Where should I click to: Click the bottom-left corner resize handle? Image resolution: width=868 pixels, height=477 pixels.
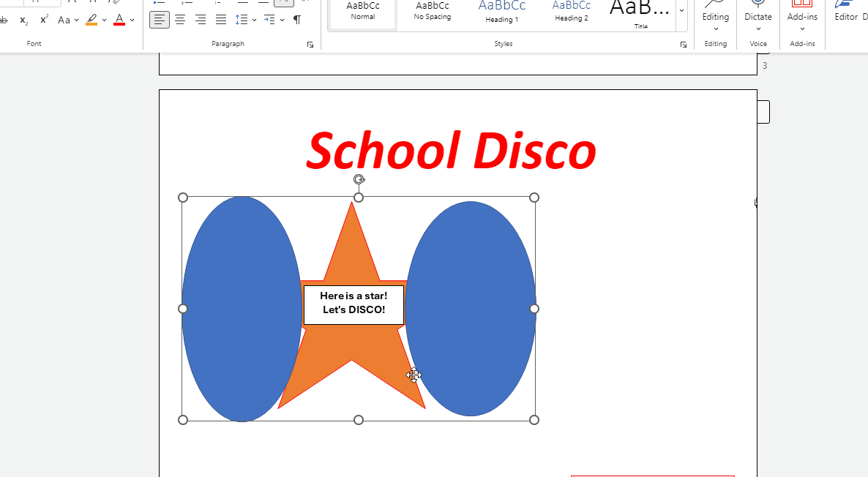[x=183, y=420]
